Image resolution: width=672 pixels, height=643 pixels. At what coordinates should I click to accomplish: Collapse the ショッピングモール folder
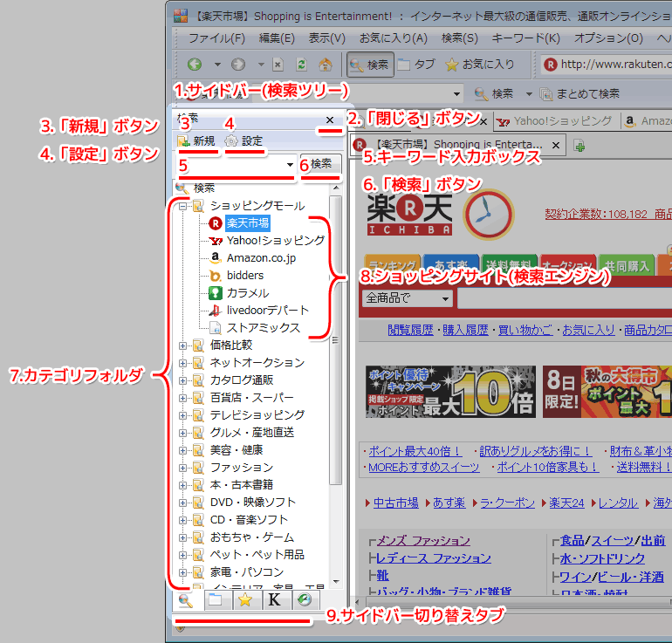pyautogui.click(x=182, y=206)
